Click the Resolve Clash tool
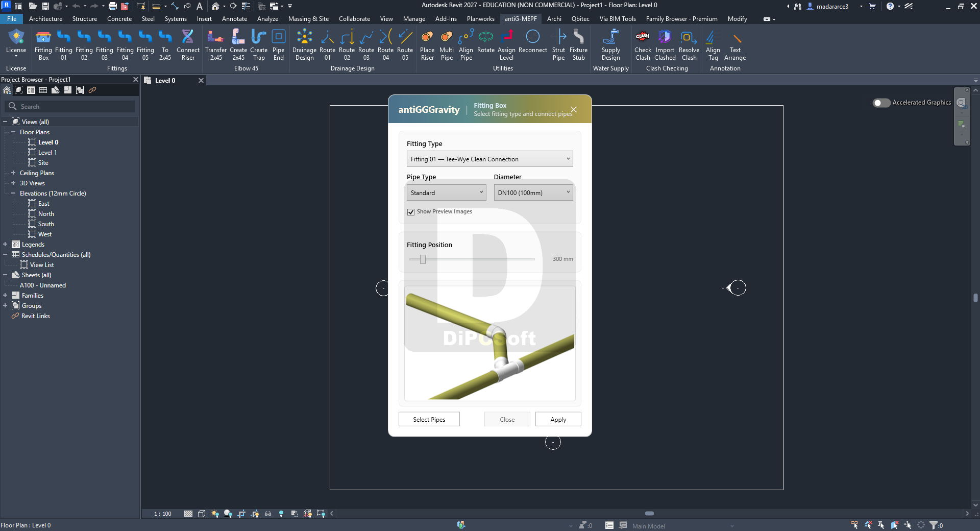This screenshot has width=980, height=531. pos(689,45)
